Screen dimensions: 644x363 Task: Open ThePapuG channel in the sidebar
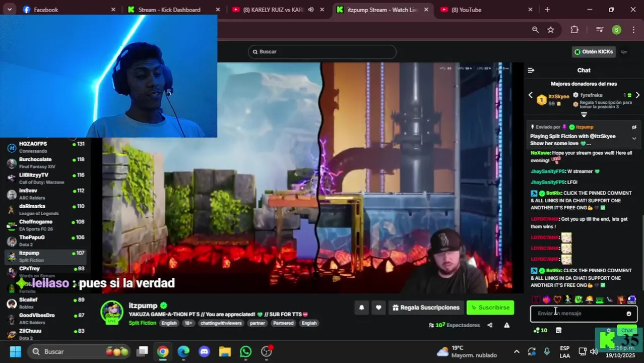pyautogui.click(x=45, y=241)
